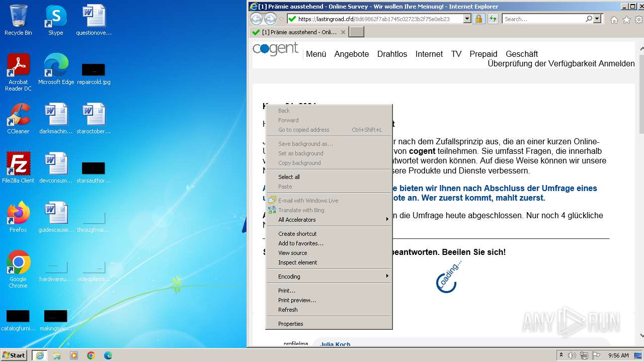Open IE Favorites star icon
This screenshot has height=362, width=644.
(x=626, y=20)
